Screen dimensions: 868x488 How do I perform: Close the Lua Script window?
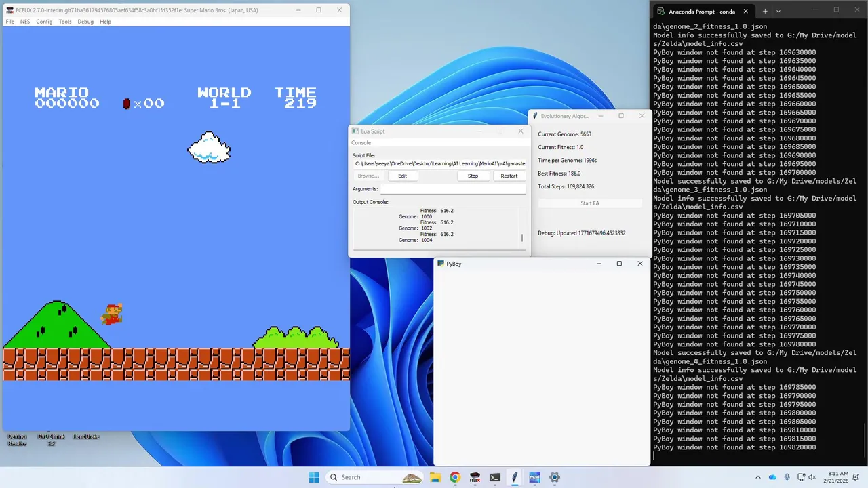[x=521, y=131]
